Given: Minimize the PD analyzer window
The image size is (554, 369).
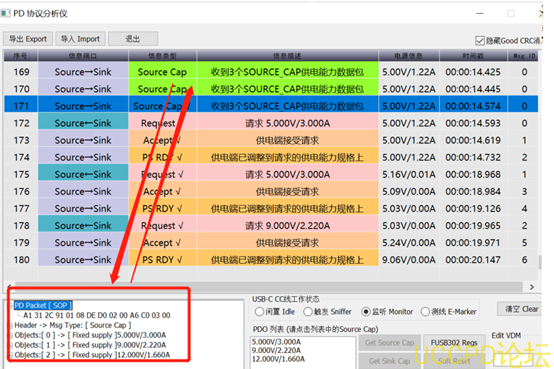Looking at the screenshot, I should (x=480, y=13).
